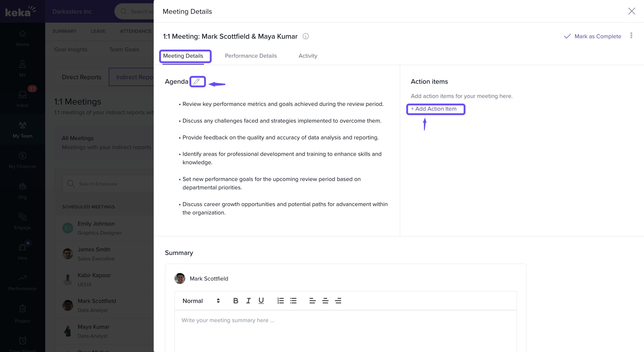644x352 pixels.
Task: Click the pencil icon next to Agenda
Action: pos(197,81)
